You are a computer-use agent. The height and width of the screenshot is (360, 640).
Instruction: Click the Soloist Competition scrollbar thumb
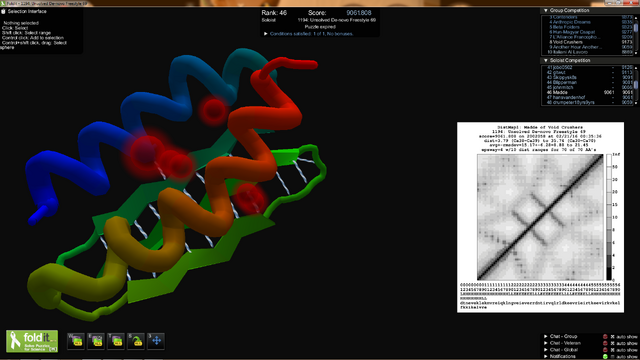pos(636,84)
